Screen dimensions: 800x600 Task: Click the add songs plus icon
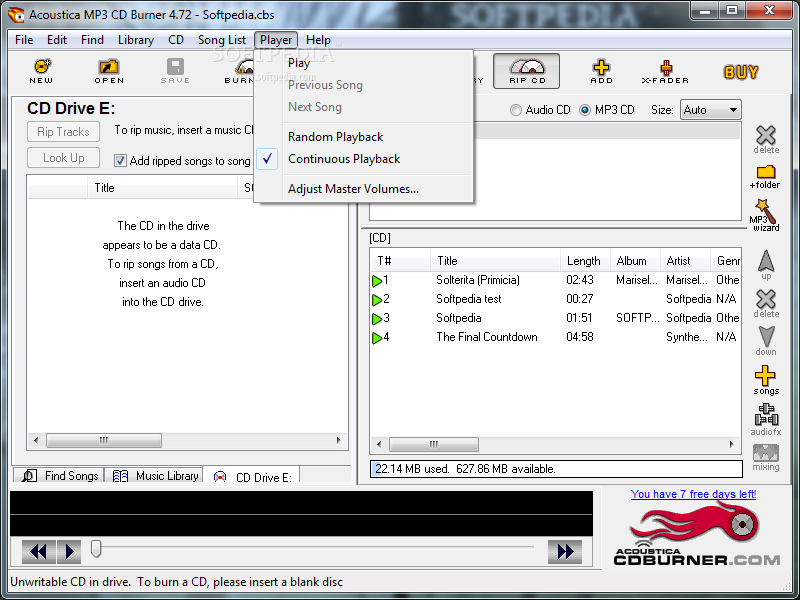pyautogui.click(x=766, y=380)
